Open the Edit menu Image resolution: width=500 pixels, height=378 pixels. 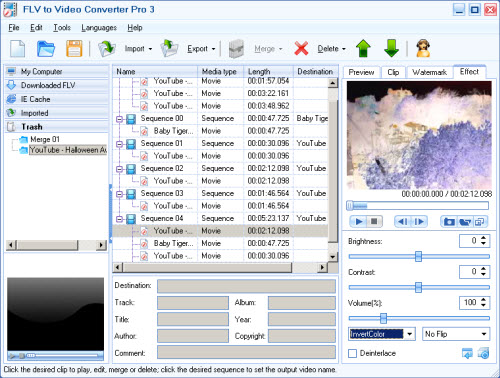coord(36,28)
